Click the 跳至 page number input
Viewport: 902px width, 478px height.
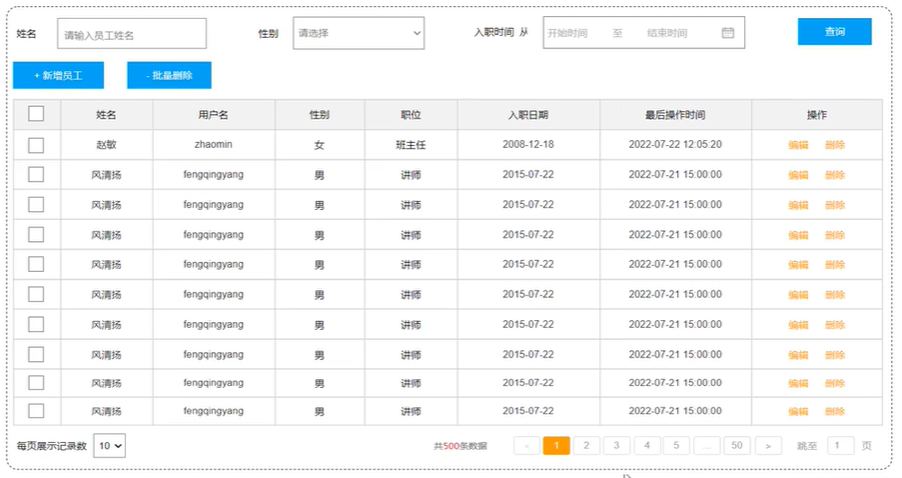pyautogui.click(x=840, y=445)
